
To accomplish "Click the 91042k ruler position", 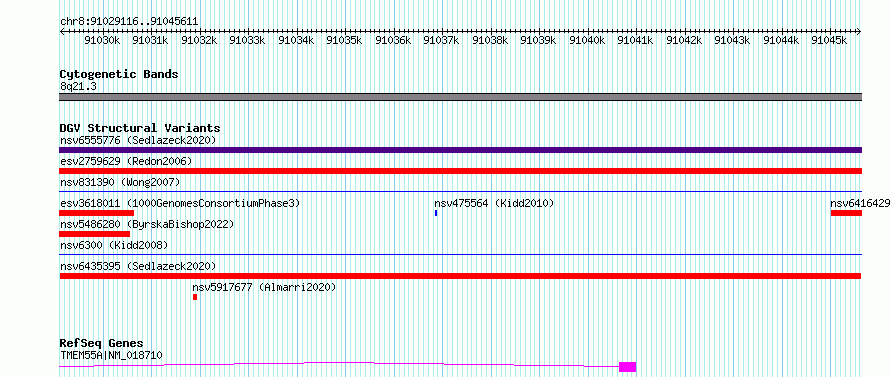I will (x=685, y=40).
